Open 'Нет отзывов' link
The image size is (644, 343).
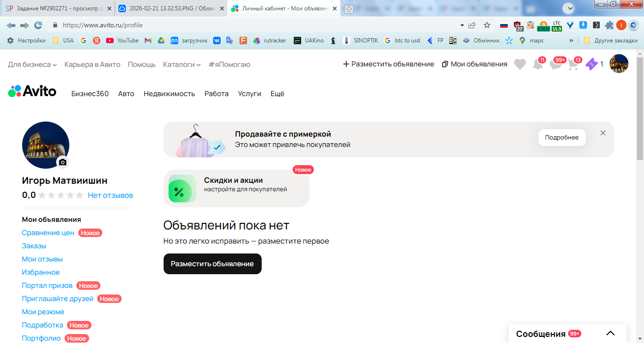coord(110,195)
